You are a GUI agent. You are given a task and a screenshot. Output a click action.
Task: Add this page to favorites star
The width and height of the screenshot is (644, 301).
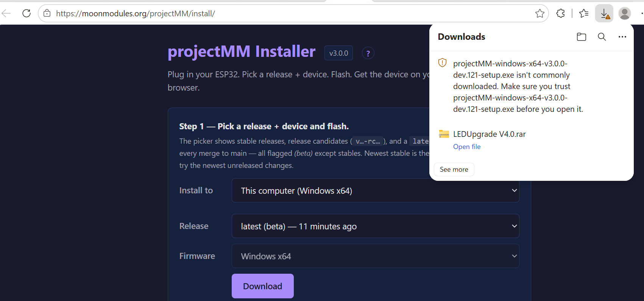(x=540, y=14)
